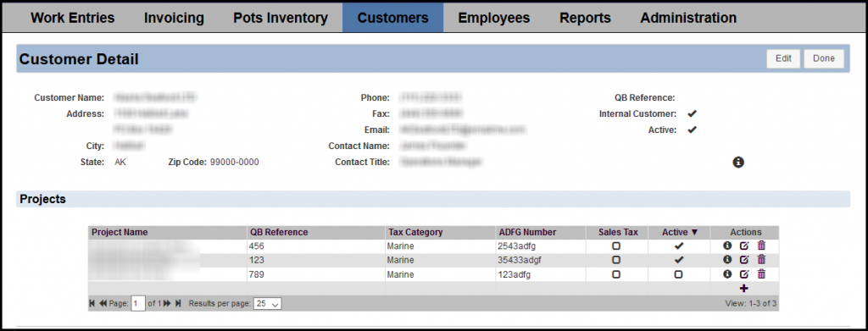The image size is (868, 331).
Task: Edit the project with QB reference 456
Action: click(744, 245)
